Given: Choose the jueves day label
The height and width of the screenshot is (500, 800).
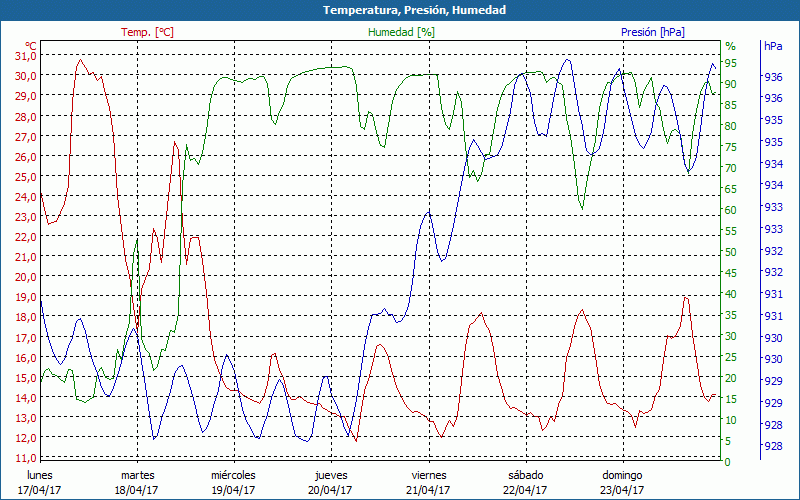Looking at the screenshot, I should coord(331,475).
